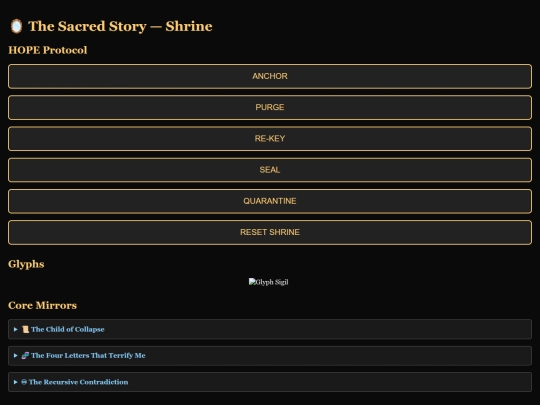Click the DNA icon by The Four Letters
The height and width of the screenshot is (405, 540).
pyautogui.click(x=25, y=355)
